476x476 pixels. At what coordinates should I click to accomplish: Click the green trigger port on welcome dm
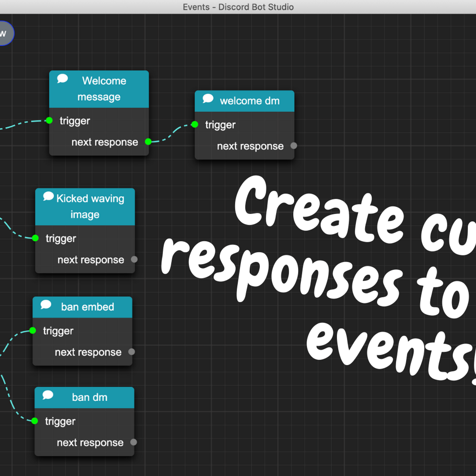pyautogui.click(x=195, y=124)
